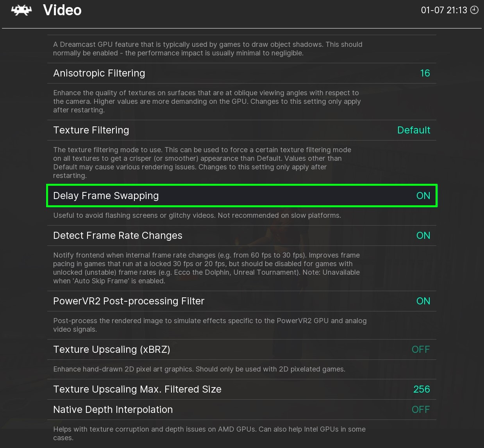Toggle Detect Frame Rate Changes setting
Image resolution: width=484 pixels, height=448 pixels.
tap(423, 236)
